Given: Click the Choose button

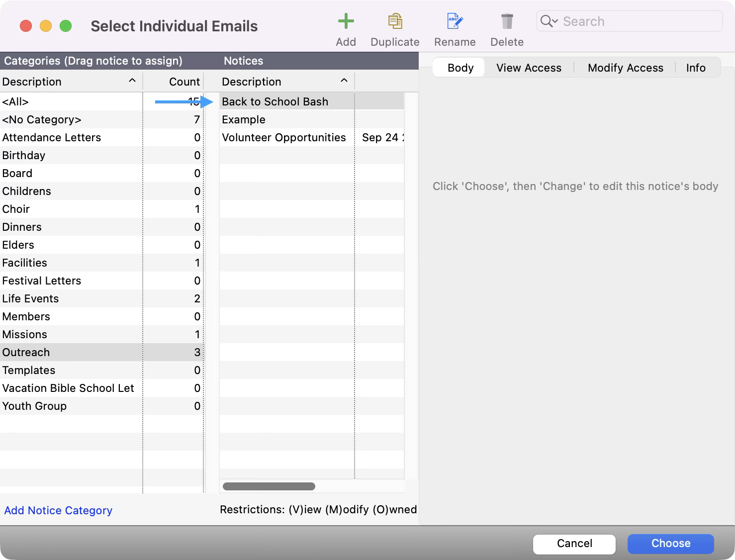Looking at the screenshot, I should 671,544.
